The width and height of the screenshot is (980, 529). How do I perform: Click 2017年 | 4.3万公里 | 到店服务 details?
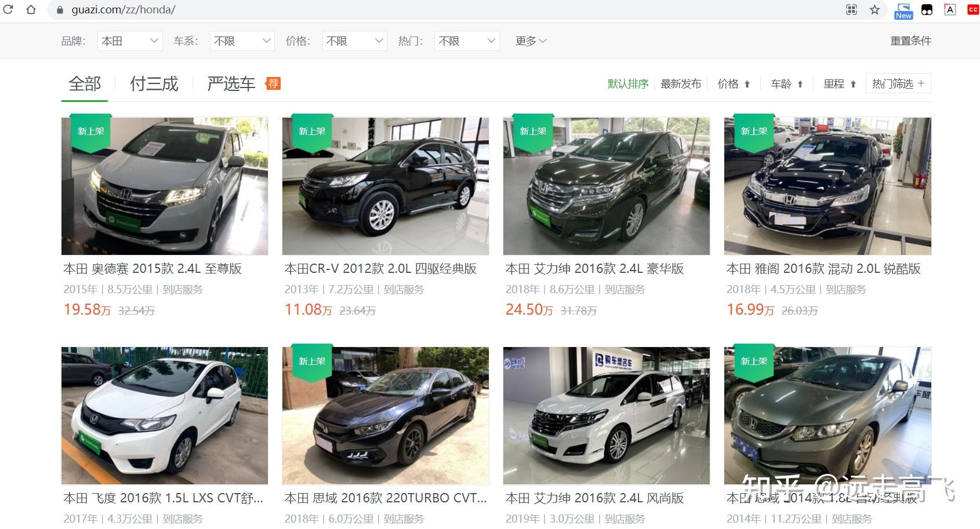click(133, 519)
